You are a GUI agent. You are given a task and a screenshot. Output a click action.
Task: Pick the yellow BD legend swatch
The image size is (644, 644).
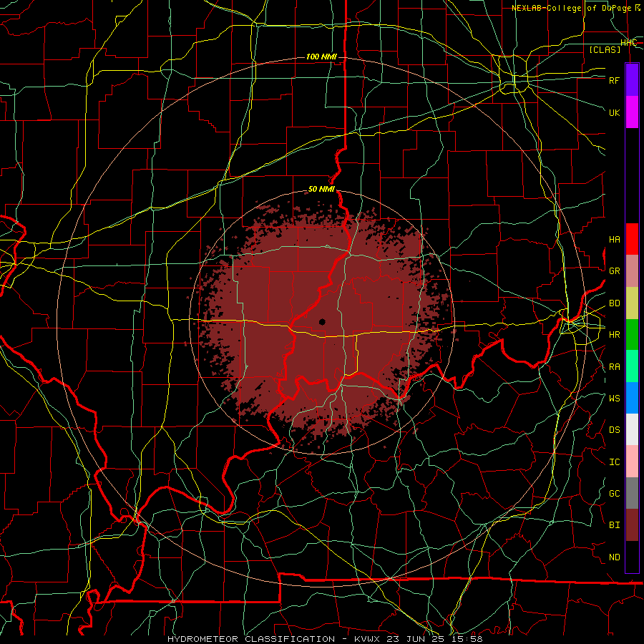(x=632, y=303)
